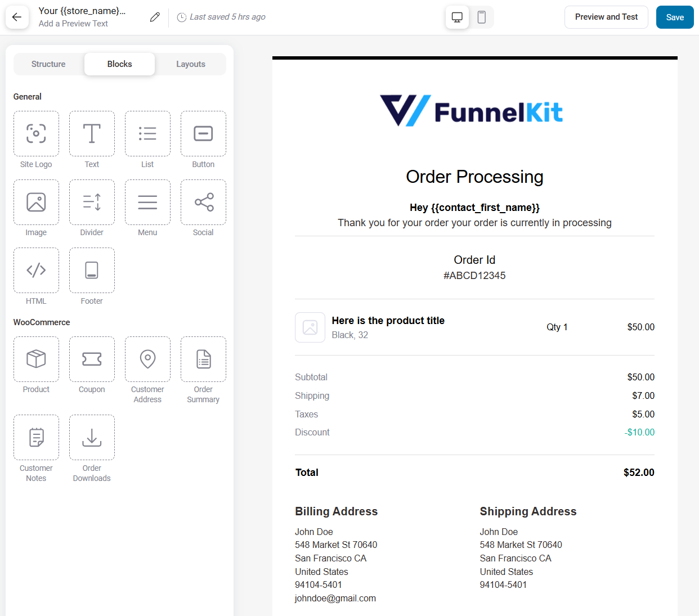Switch to desktop preview mode
This screenshot has width=699, height=616.
tap(457, 17)
